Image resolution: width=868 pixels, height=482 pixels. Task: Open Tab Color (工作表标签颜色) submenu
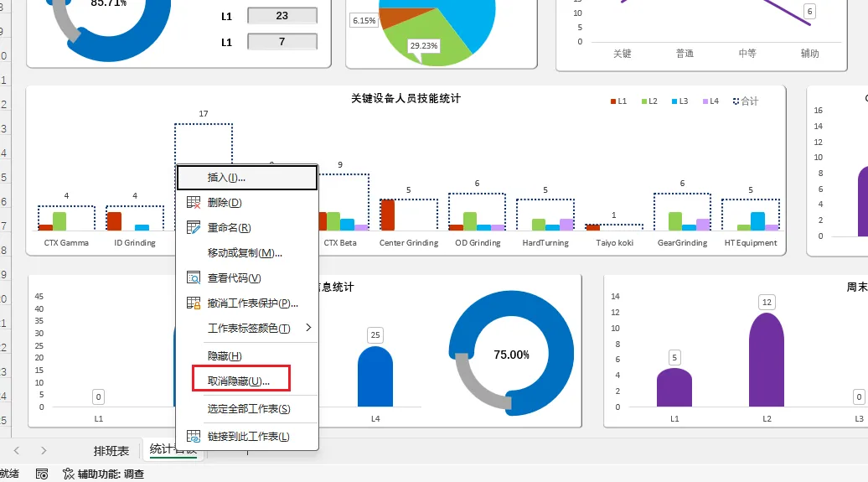pos(247,329)
